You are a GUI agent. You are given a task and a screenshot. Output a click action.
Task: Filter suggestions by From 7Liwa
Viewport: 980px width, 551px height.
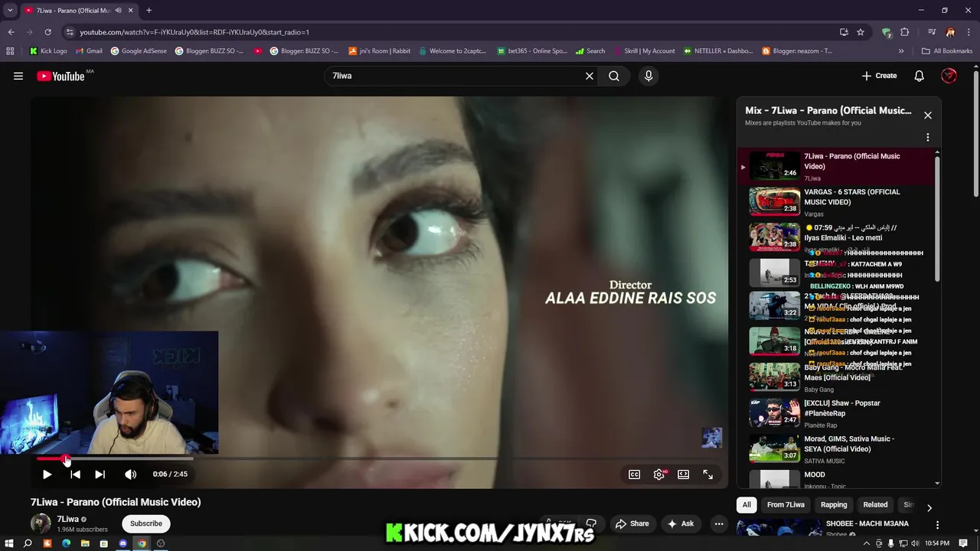point(786,504)
